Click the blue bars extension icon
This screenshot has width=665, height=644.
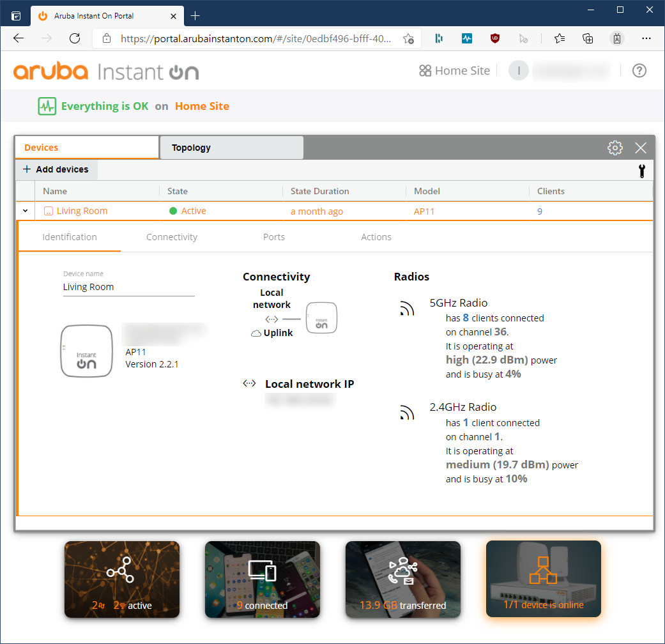(x=438, y=38)
